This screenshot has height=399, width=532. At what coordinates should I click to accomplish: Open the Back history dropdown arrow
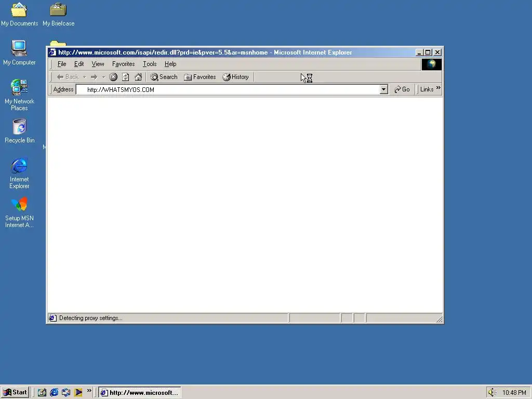[x=85, y=77]
